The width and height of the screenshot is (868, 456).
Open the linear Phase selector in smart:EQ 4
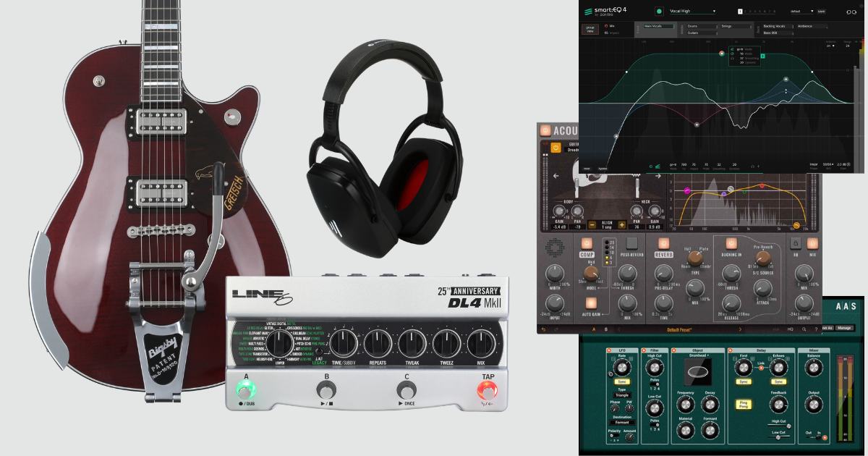[814, 164]
